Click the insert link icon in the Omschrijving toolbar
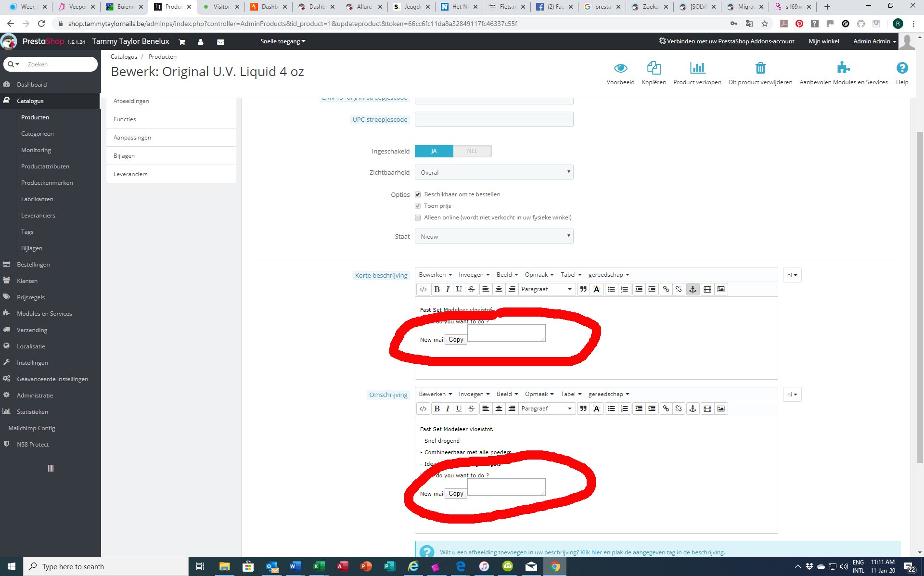 coord(666,409)
